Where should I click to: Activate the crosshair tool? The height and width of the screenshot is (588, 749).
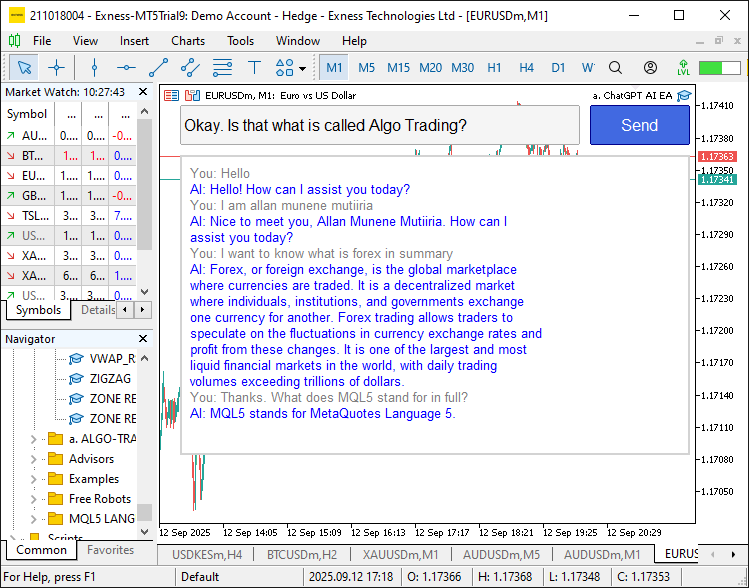tap(56, 67)
